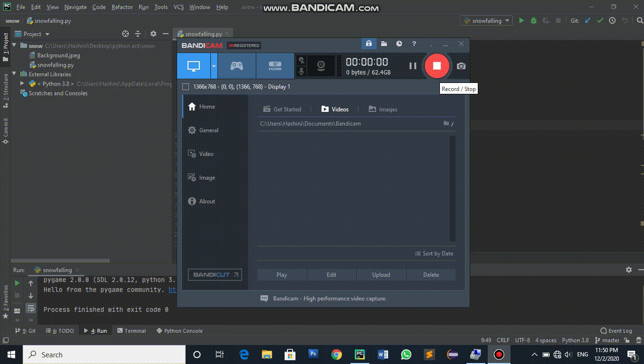Open Chrome from Windows taskbar

pyautogui.click(x=337, y=355)
